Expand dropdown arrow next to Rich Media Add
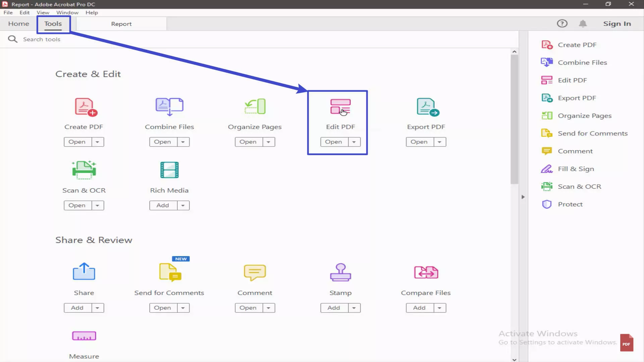 183,205
